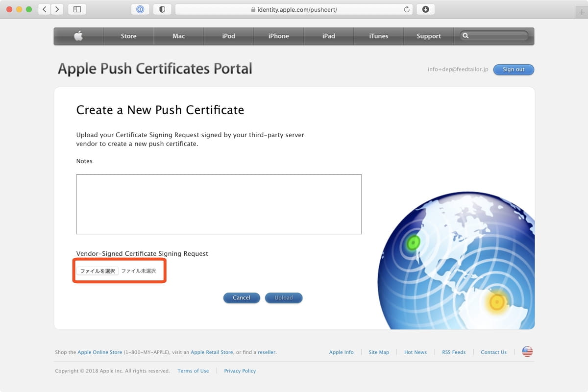Click the lock icon in the address bar
This screenshot has height=392, width=588.
point(253,9)
